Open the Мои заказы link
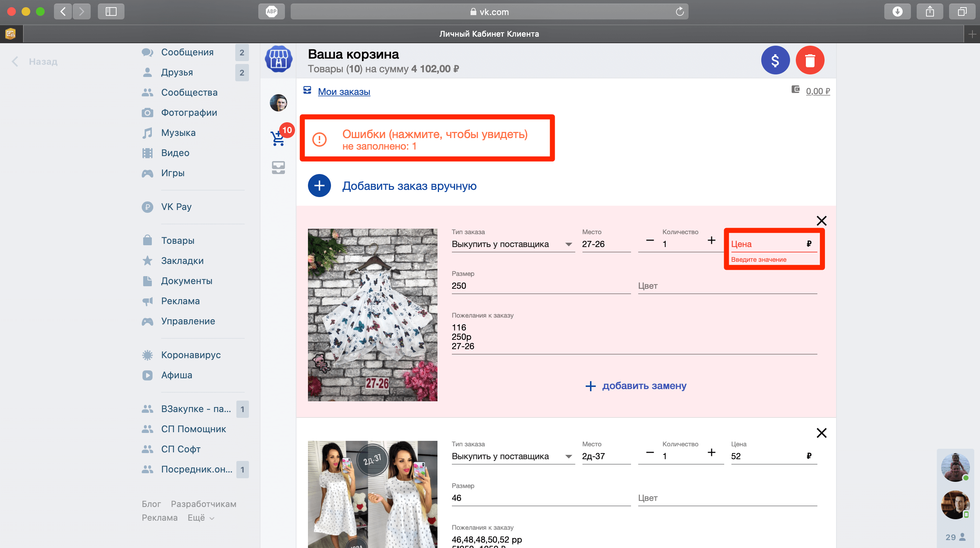Viewport: 980px width, 548px height. tap(344, 92)
